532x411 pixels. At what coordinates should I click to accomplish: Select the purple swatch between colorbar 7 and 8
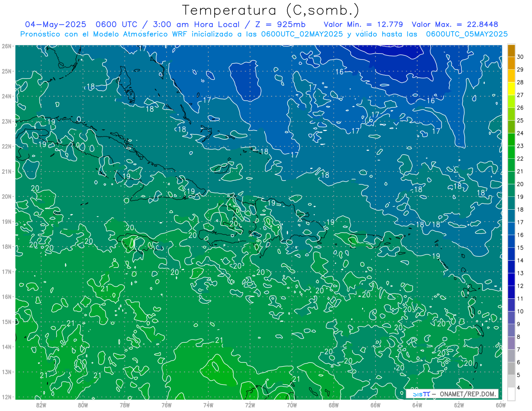coord(511,343)
